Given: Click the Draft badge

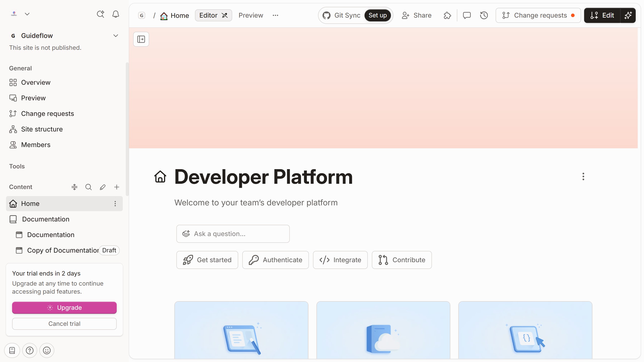Looking at the screenshot, I should pyautogui.click(x=109, y=250).
